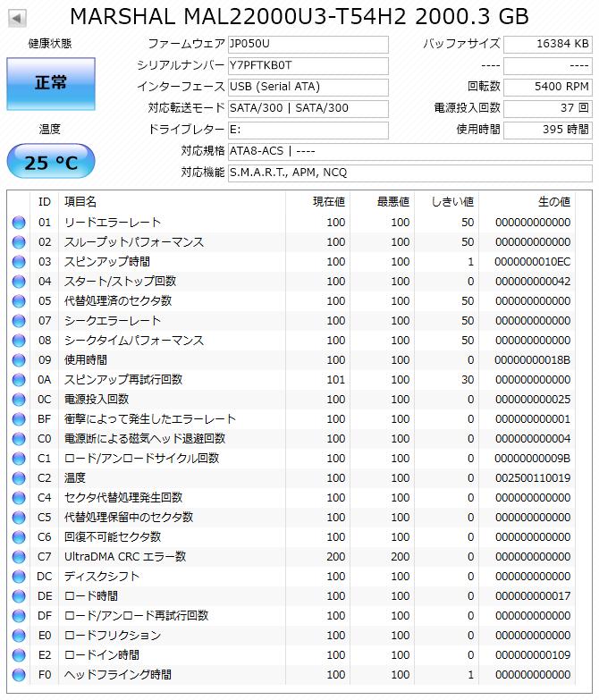Click the 生の値 column header

553,202
